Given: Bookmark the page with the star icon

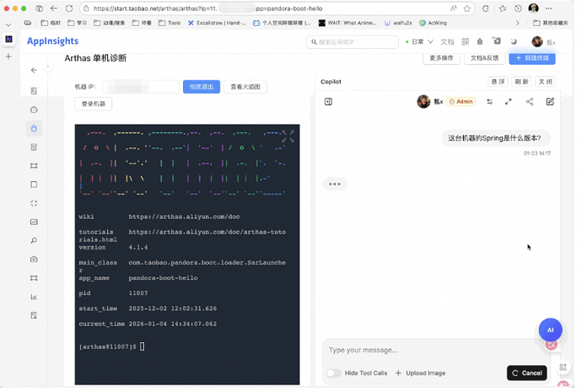Looking at the screenshot, I should coord(467,8).
